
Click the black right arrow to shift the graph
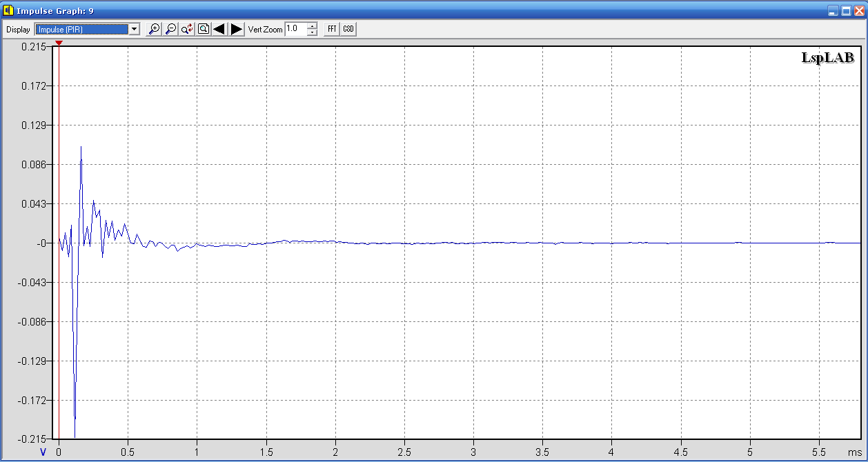click(237, 29)
